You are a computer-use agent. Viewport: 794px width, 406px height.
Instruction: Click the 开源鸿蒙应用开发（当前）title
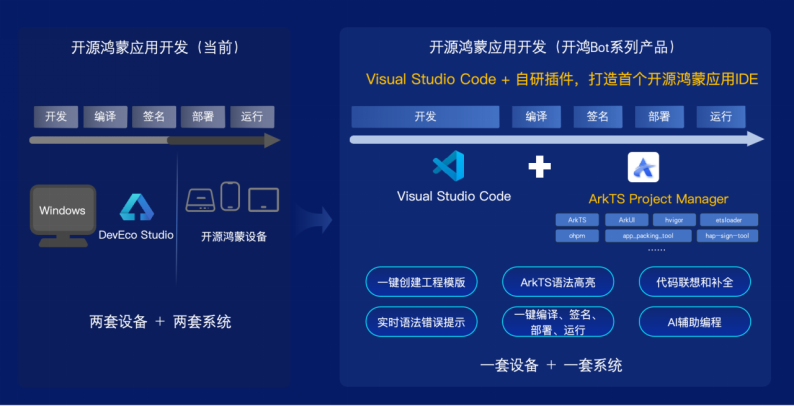tap(155, 48)
